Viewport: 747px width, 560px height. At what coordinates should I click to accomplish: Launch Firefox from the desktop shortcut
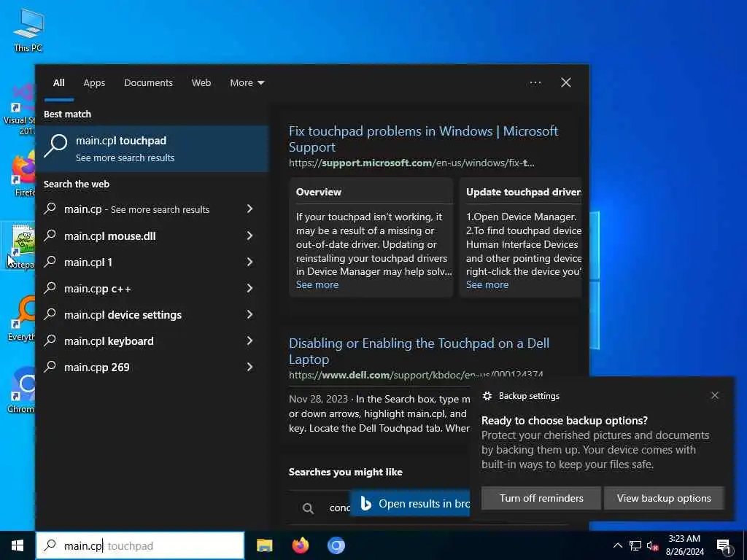(23, 174)
